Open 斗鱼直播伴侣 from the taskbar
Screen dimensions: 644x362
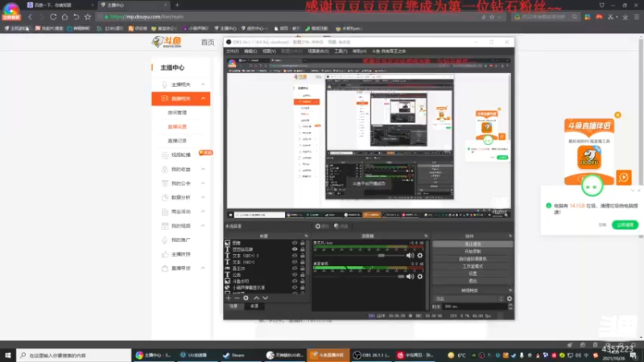[x=328, y=355]
